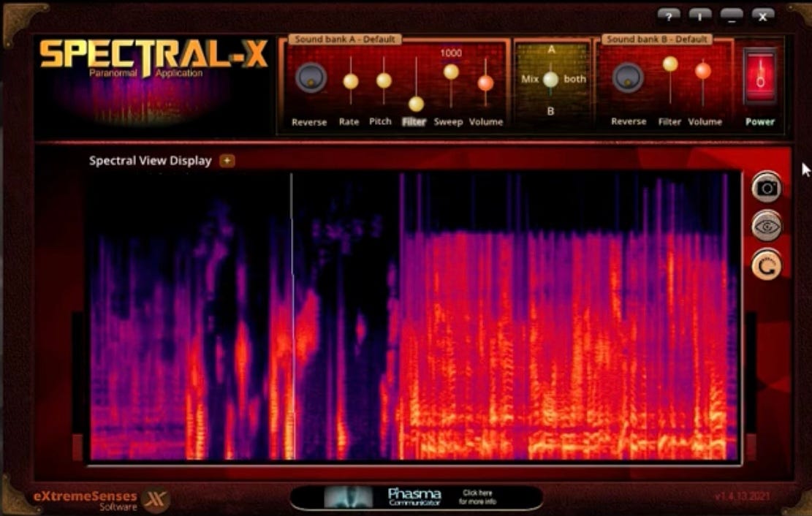Click Sound bank B Volume knob

pyautogui.click(x=702, y=70)
